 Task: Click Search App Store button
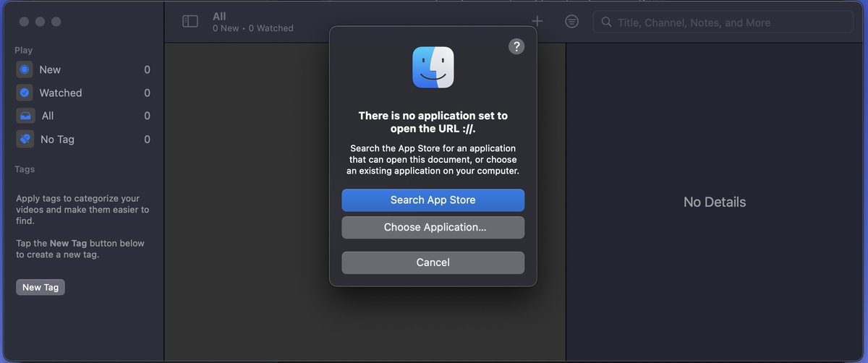tap(433, 200)
